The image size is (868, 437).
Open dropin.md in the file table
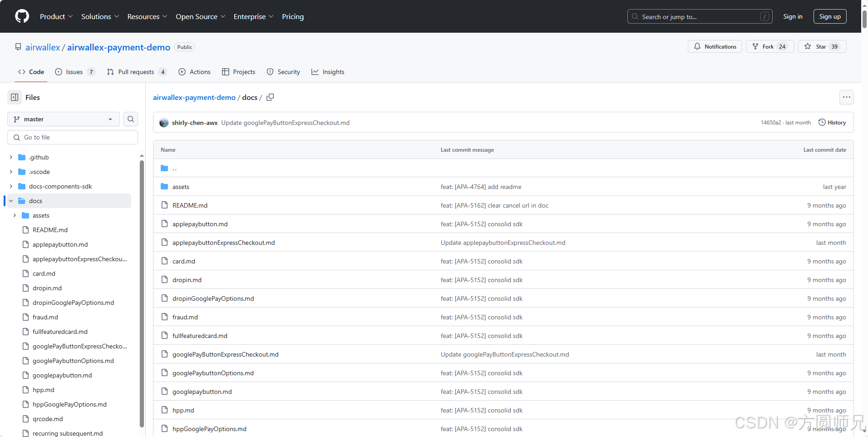[187, 280]
